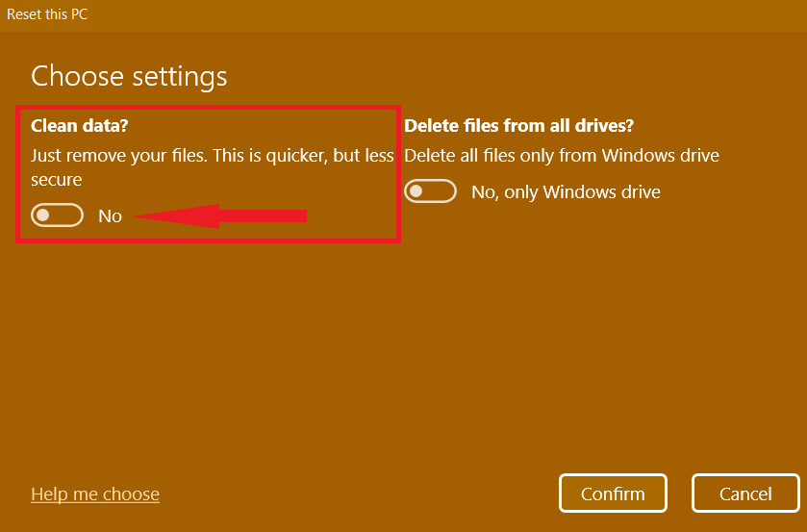Click the Cancel button
The image size is (807, 532).
click(745, 494)
